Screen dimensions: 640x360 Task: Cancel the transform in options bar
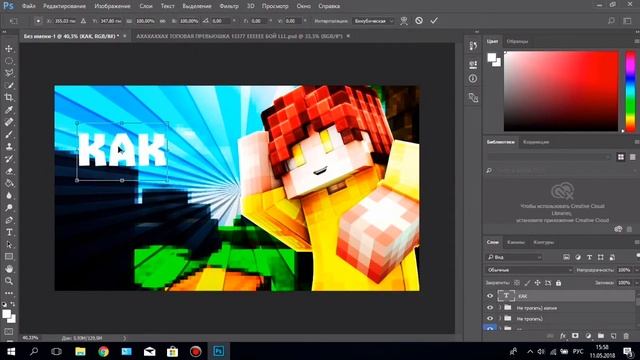(419, 20)
